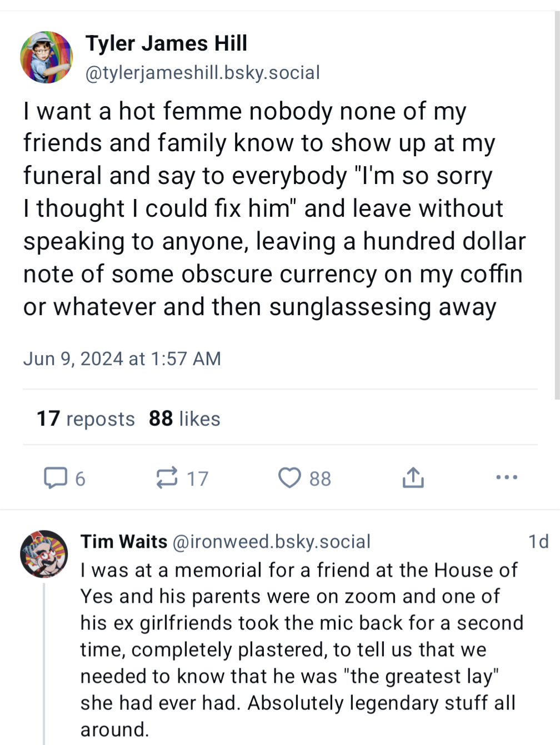Click the vertical scrollbar on the right edge
560x745 pixels.
(557, 206)
